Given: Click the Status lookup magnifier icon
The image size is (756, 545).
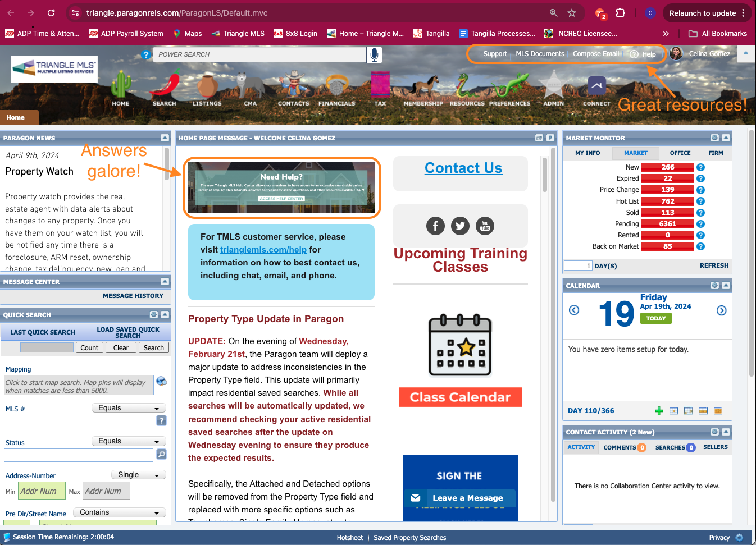Looking at the screenshot, I should pyautogui.click(x=161, y=454).
